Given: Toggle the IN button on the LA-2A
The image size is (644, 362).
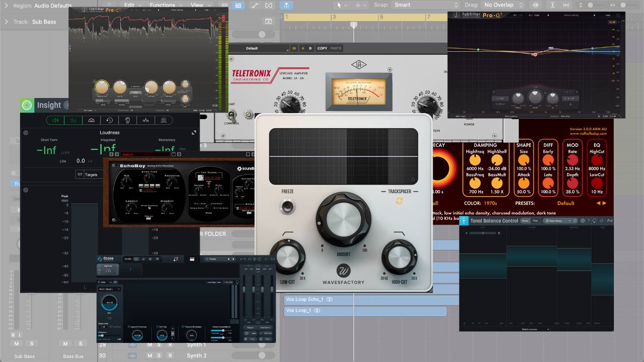Looking at the screenshot, I should (x=294, y=48).
